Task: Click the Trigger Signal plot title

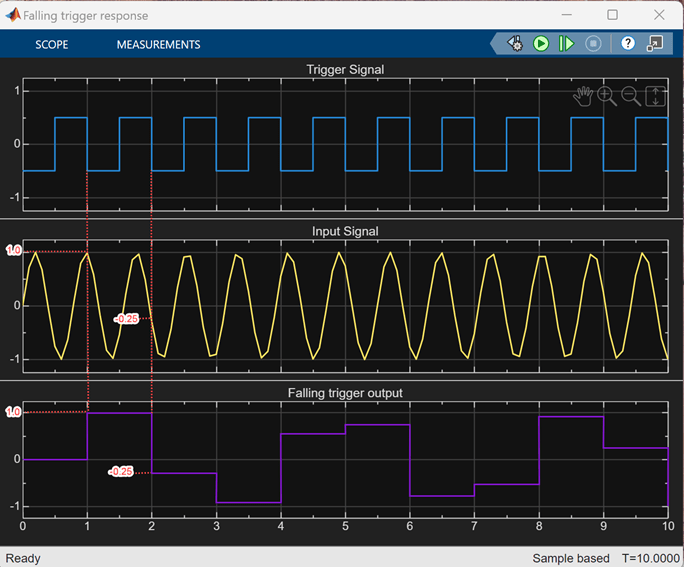Action: [x=345, y=70]
